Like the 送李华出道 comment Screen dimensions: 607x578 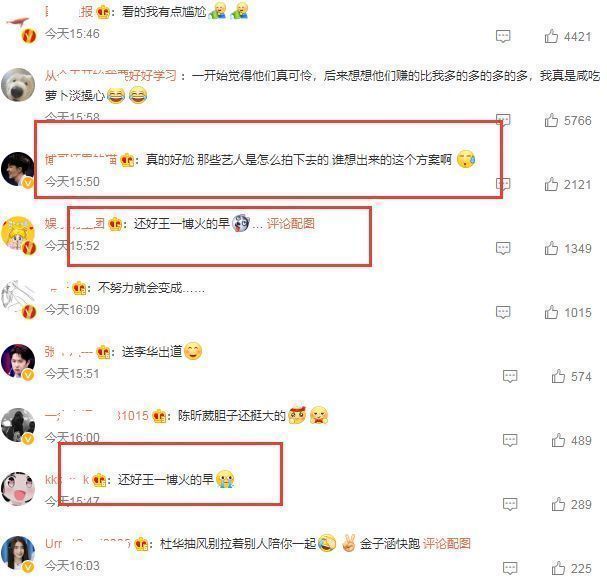pyautogui.click(x=558, y=376)
